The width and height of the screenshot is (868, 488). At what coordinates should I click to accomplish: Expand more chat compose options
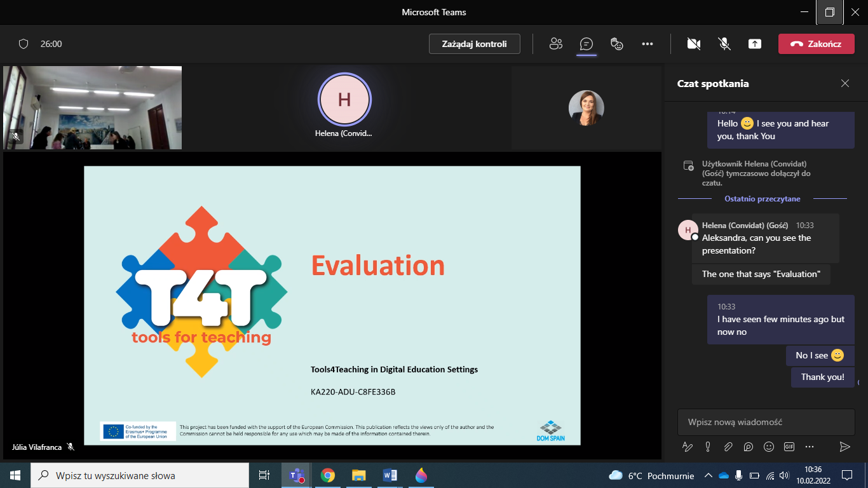(810, 447)
